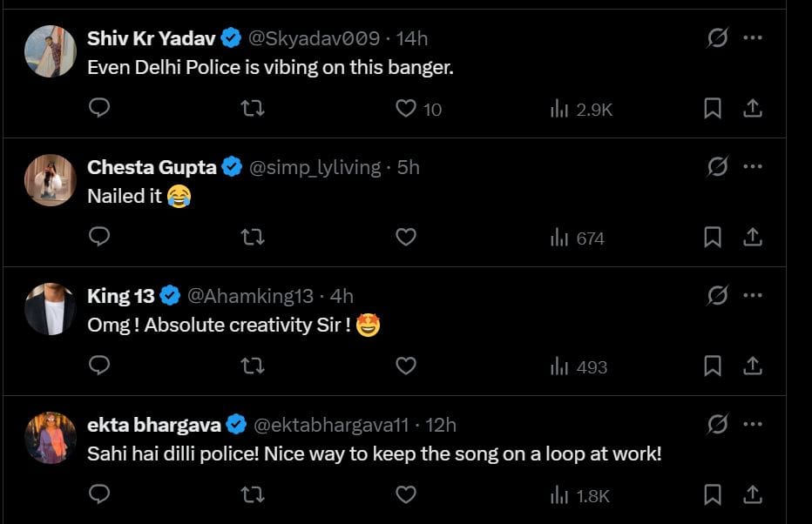Open more options menu on King 13's tweet
The height and width of the screenshot is (524, 812).
pos(753,296)
